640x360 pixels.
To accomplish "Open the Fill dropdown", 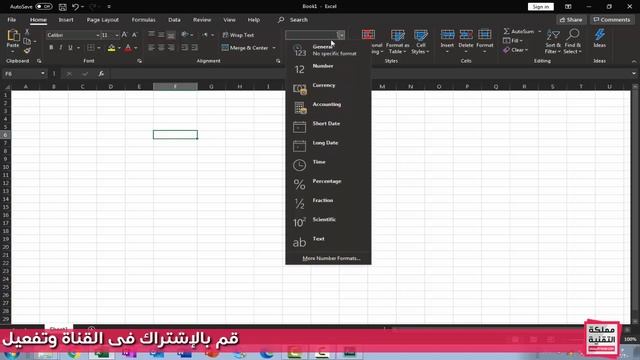I will (x=513, y=41).
